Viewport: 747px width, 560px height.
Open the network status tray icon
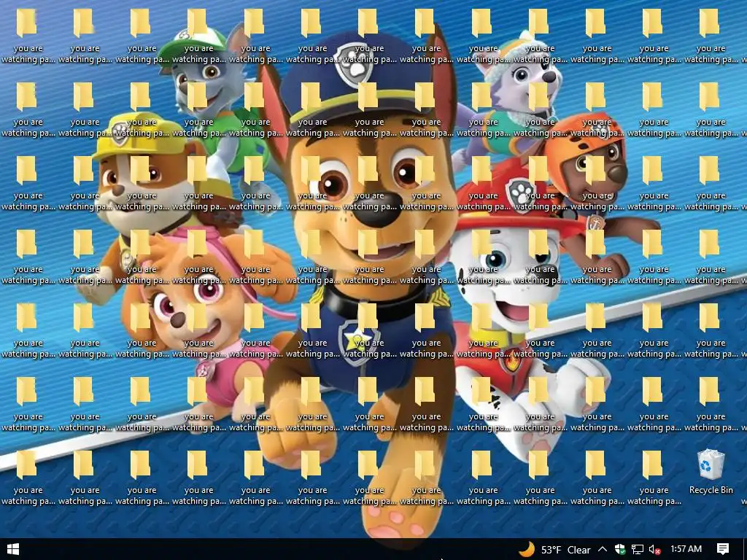638,550
